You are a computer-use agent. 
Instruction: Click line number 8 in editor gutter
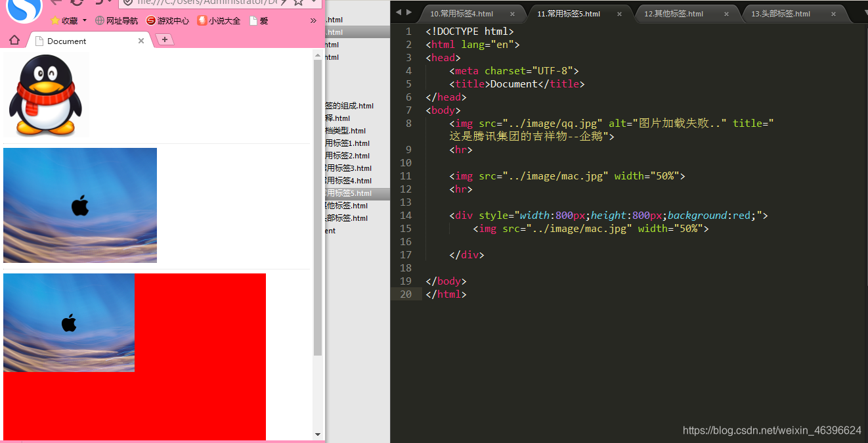(408, 123)
